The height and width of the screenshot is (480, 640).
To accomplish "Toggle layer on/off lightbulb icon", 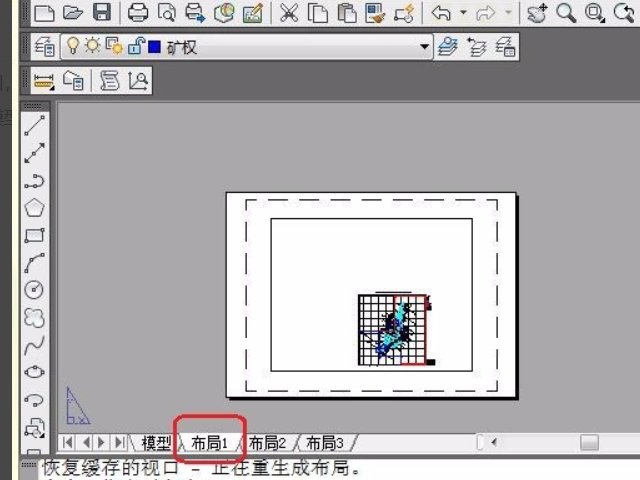I will 72,47.
